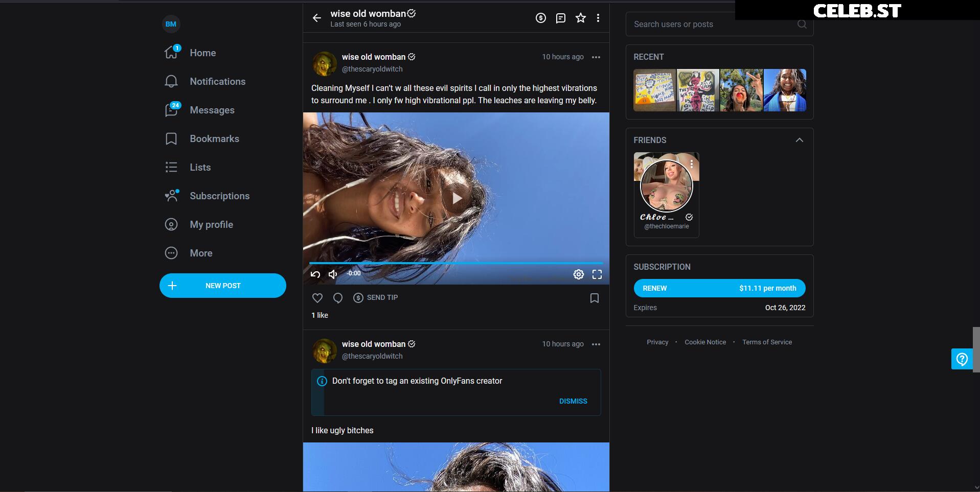Viewport: 980px width, 492px height.
Task: Open @thescaryoldwitch handle on second post
Action: (x=372, y=356)
